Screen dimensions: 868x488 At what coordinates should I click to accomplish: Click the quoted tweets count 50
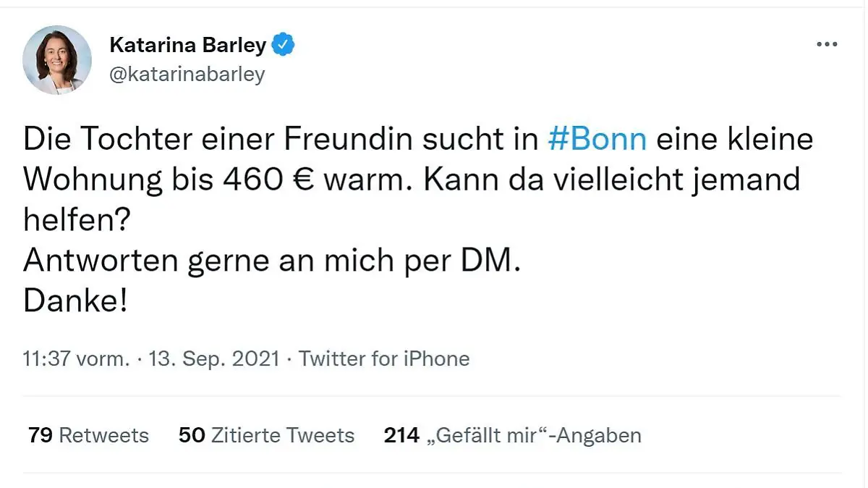click(x=192, y=435)
